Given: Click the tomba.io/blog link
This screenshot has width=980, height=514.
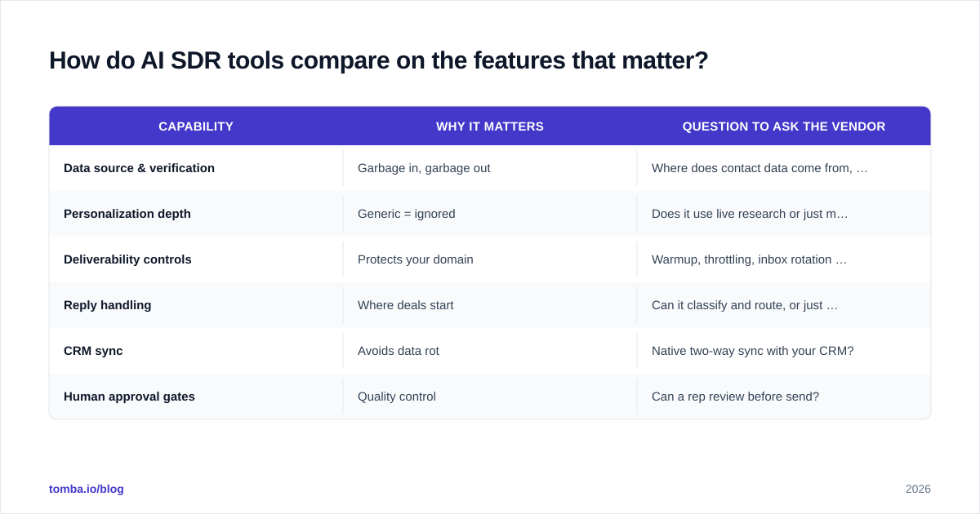Looking at the screenshot, I should [87, 489].
